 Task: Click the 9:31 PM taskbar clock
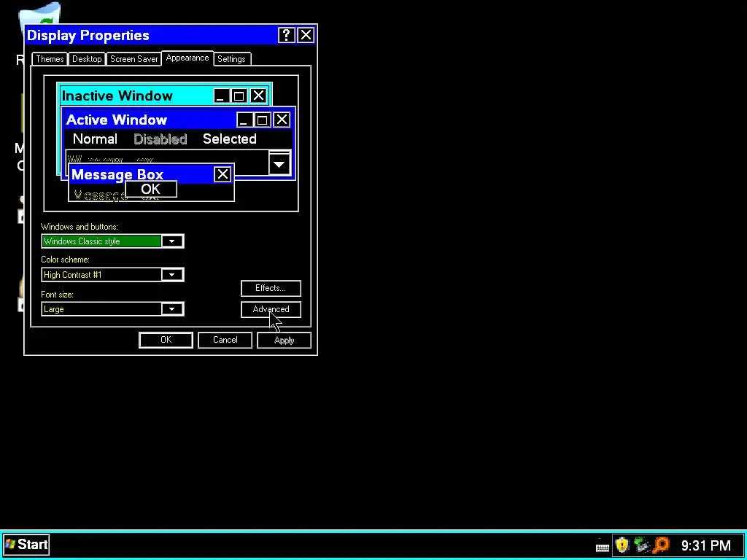point(705,545)
